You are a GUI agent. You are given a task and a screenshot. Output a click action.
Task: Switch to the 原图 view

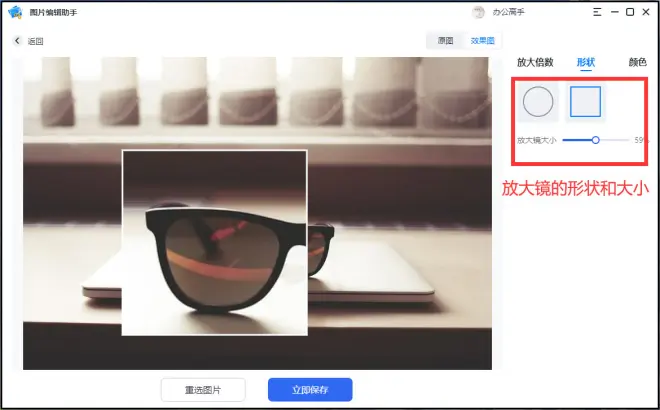[445, 41]
